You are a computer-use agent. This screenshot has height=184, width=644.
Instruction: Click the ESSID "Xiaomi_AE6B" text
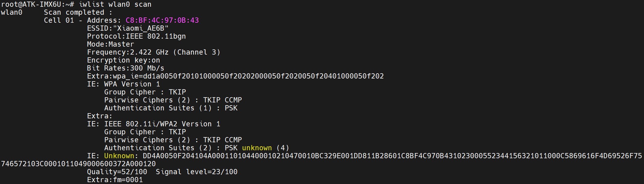[128, 28]
